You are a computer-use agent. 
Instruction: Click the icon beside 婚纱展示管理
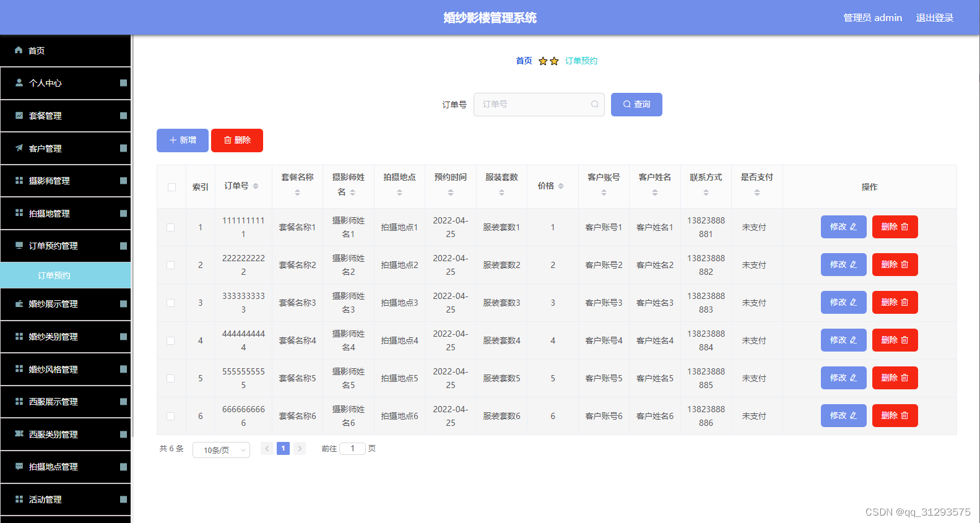tap(19, 303)
